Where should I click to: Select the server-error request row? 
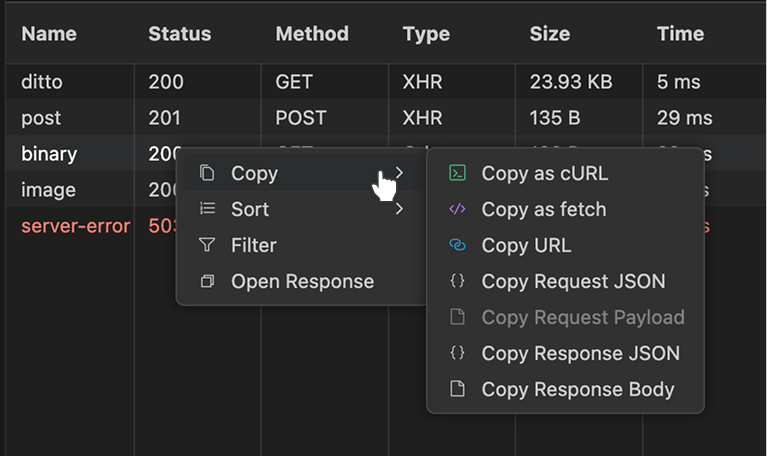point(75,226)
